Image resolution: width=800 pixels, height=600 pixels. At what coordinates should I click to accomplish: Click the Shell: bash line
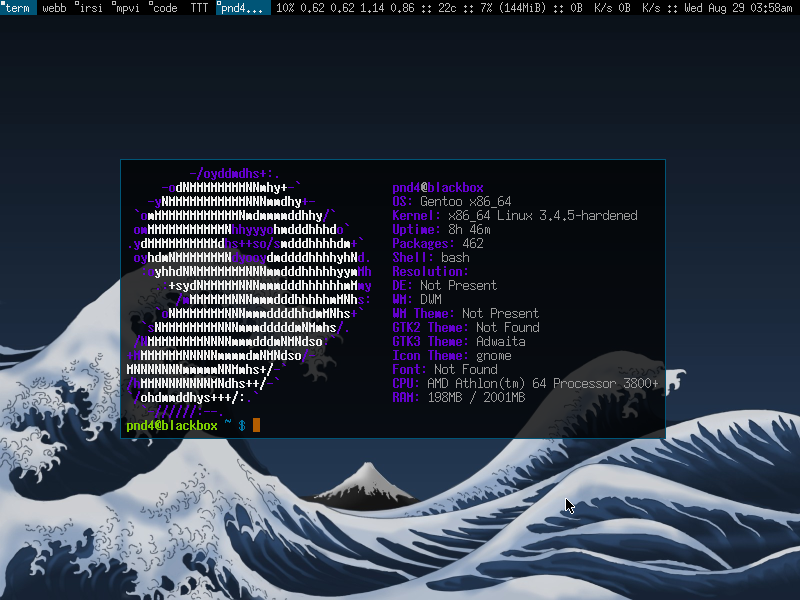(x=431, y=258)
